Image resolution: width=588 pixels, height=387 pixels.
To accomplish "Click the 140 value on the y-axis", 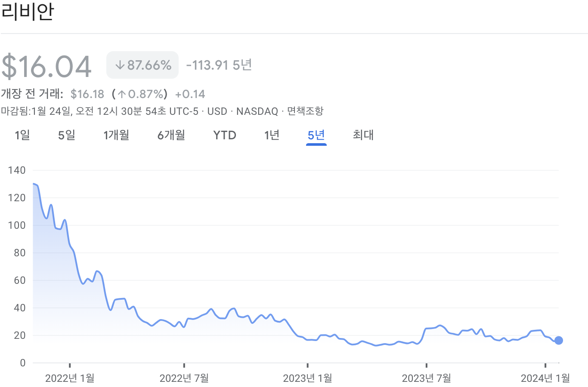I will (16, 170).
